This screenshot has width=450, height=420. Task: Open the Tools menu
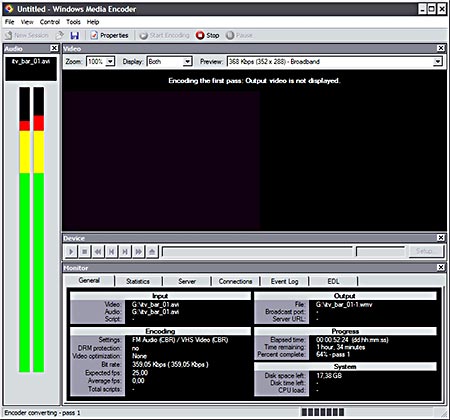tap(73, 22)
